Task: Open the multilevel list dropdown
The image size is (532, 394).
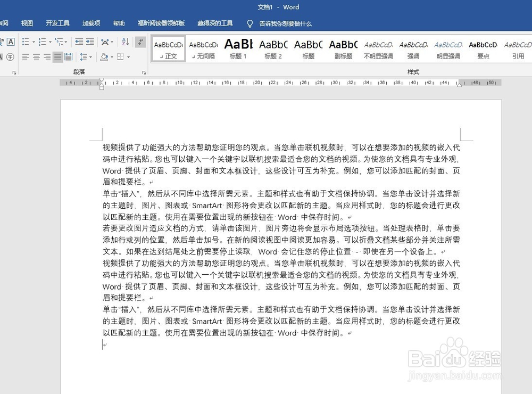Action: pos(65,42)
